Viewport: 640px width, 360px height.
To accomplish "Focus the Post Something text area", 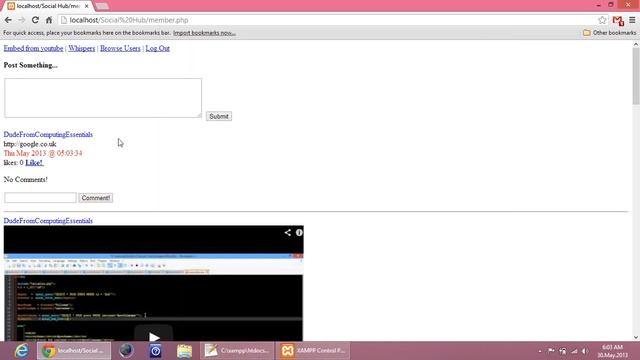I will click(x=103, y=98).
